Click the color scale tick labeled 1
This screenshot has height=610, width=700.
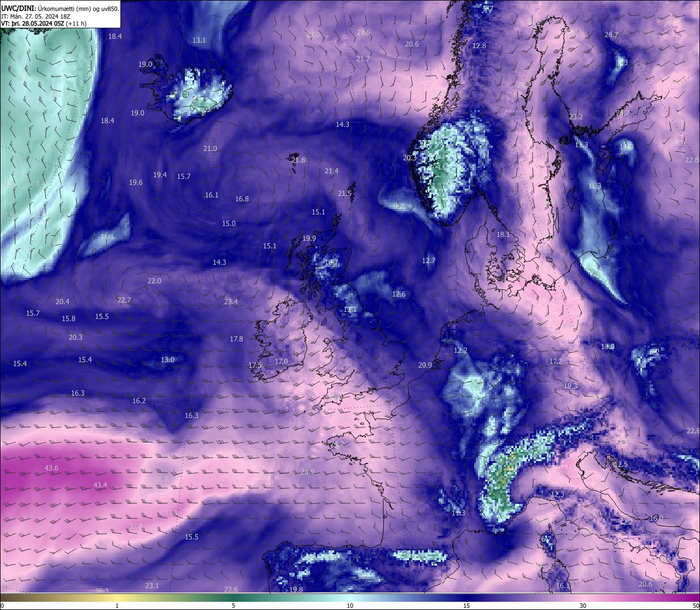(x=117, y=606)
